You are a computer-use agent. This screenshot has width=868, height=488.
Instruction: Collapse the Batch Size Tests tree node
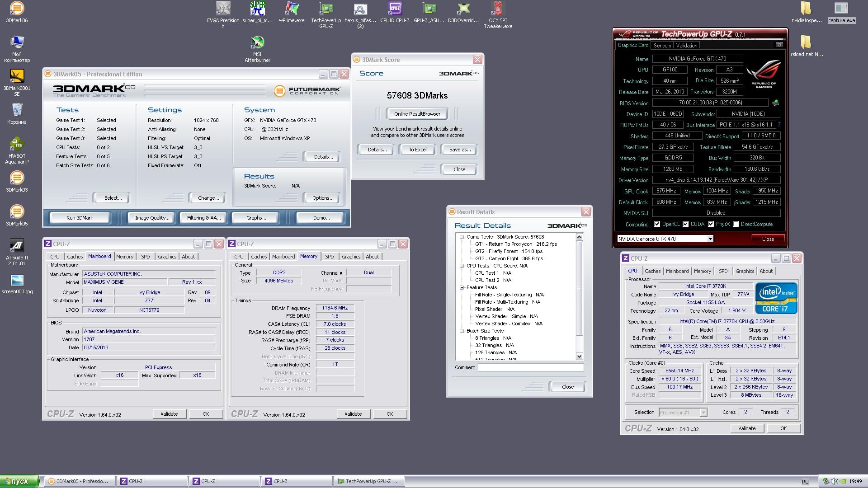[462, 331]
